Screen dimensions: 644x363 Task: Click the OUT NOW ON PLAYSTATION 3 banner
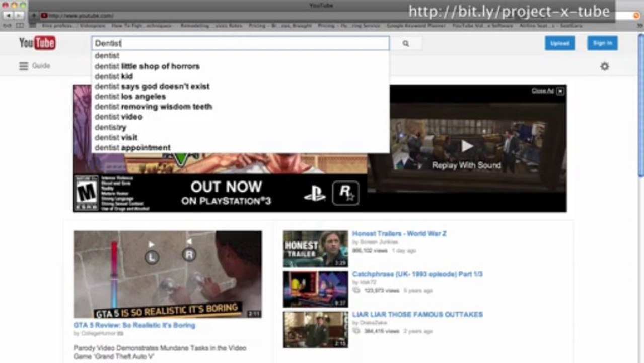point(226,193)
